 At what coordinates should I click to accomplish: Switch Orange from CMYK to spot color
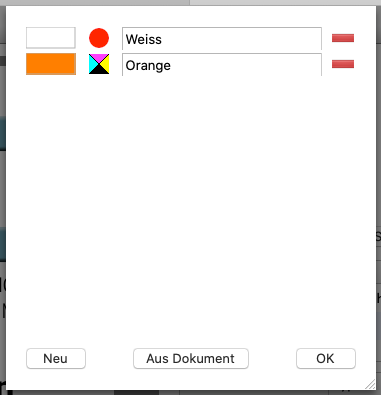tap(99, 64)
